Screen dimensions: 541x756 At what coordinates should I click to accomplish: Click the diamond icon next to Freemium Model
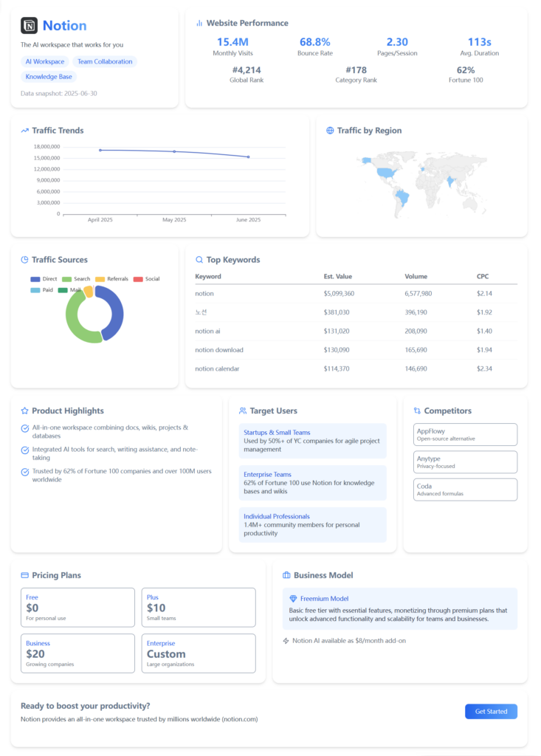pos(293,599)
